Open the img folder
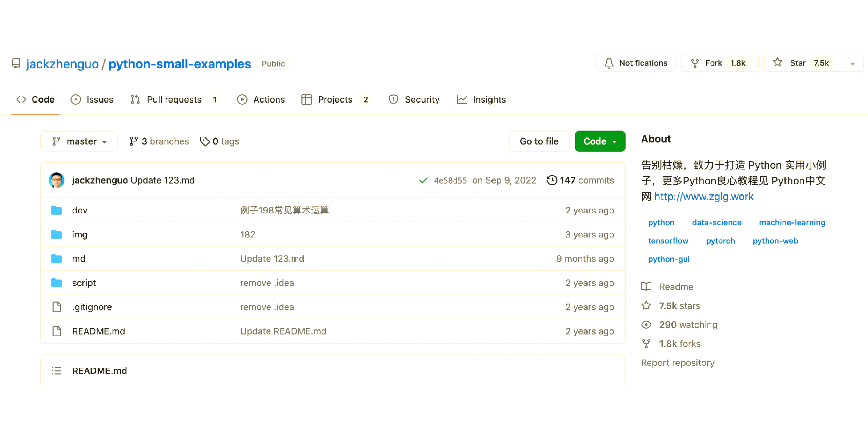 pyautogui.click(x=80, y=234)
